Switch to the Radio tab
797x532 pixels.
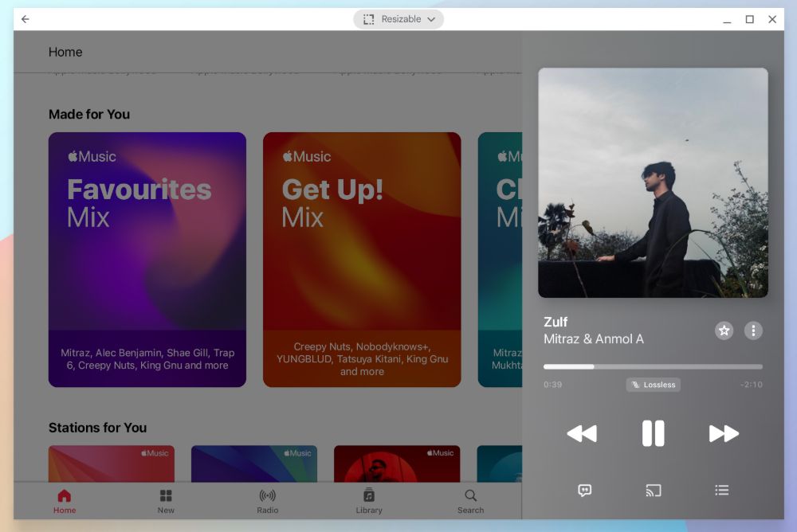coord(267,502)
